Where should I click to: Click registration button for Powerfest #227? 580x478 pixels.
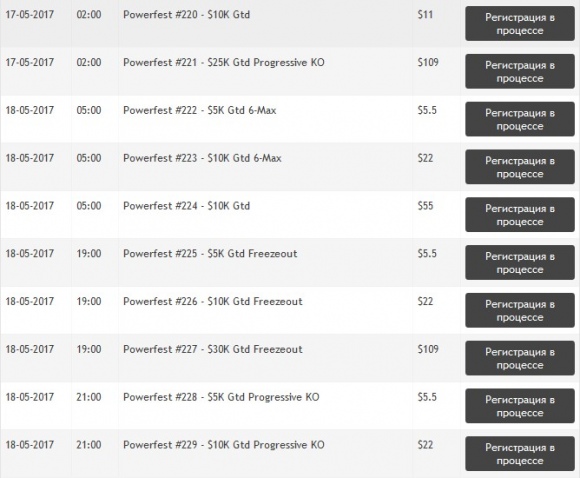point(520,358)
